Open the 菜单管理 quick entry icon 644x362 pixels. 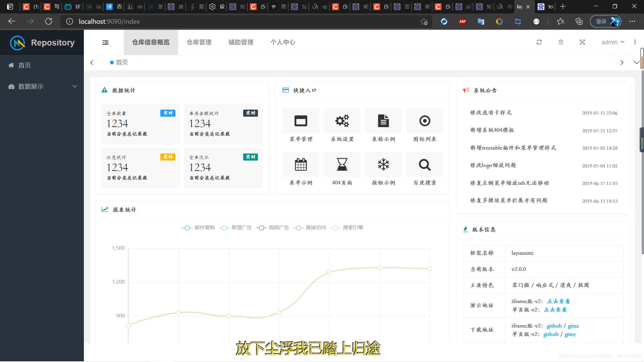click(x=301, y=121)
